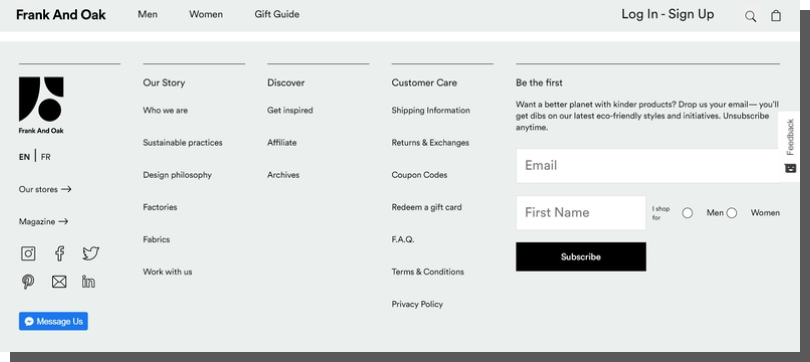This screenshot has width=810, height=362.
Task: Click the Frank And Oak footer logo
Action: (41, 106)
